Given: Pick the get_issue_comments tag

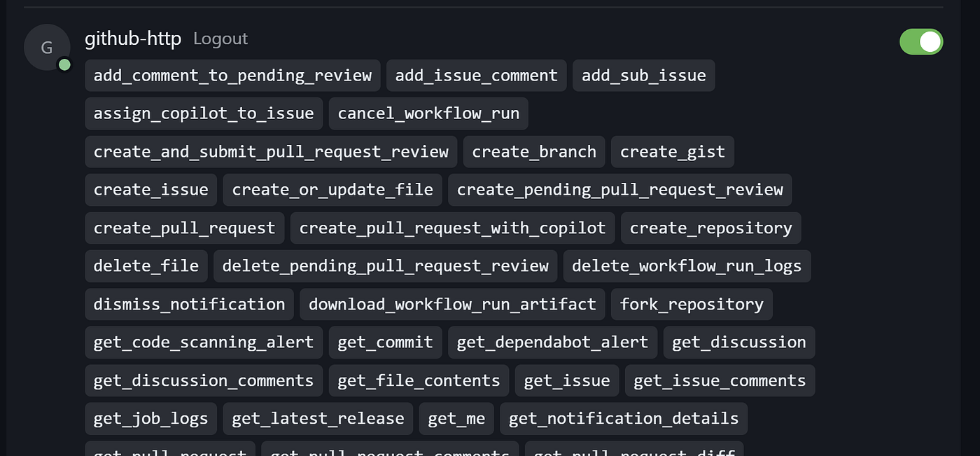Looking at the screenshot, I should point(720,380).
